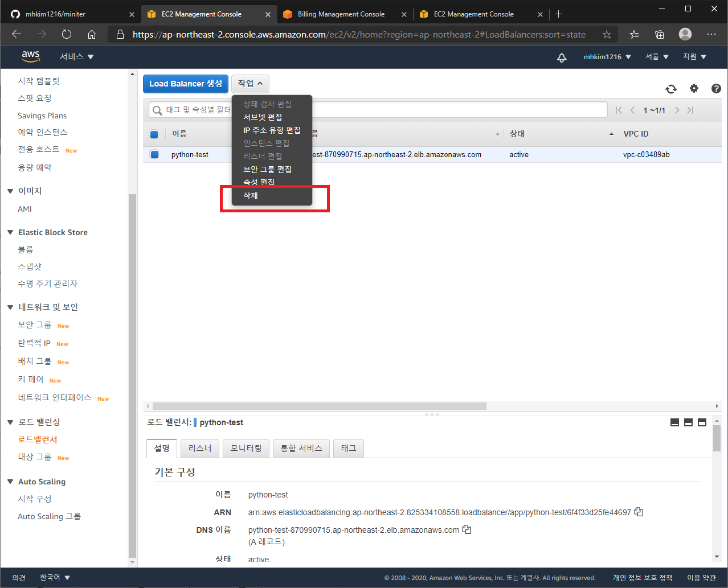Screen dimensions: 728x588
Task: Open browser collections icon
Action: coord(660,35)
